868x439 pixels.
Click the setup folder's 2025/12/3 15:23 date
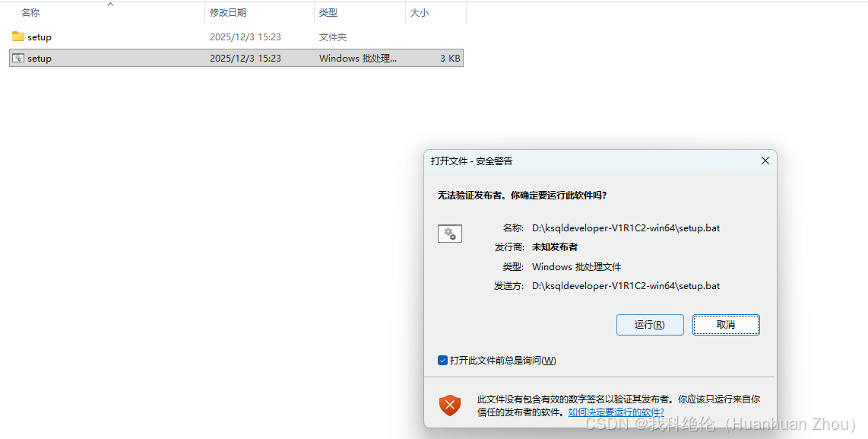(x=246, y=37)
